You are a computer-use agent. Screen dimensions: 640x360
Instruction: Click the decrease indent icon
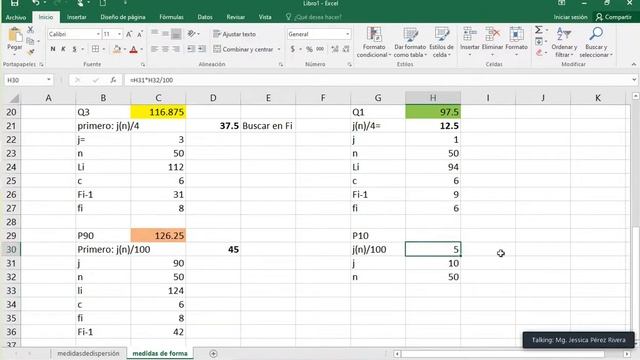191,49
